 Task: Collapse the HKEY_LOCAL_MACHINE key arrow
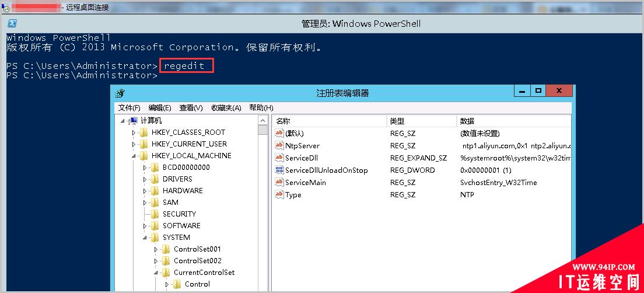point(134,156)
